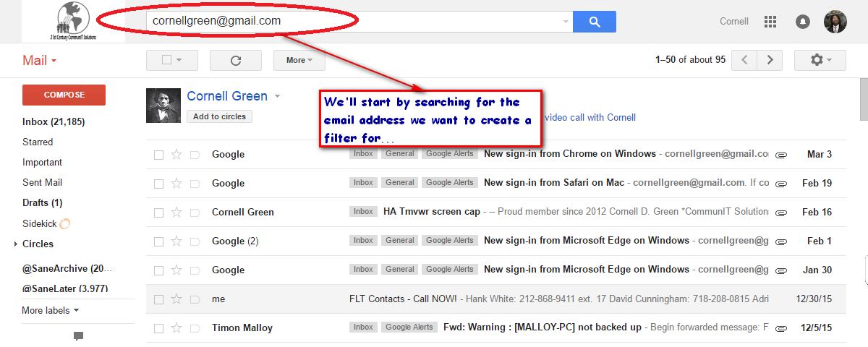
Task: Open 'New sign-in from Safari on Mac' email
Action: pyautogui.click(x=554, y=183)
